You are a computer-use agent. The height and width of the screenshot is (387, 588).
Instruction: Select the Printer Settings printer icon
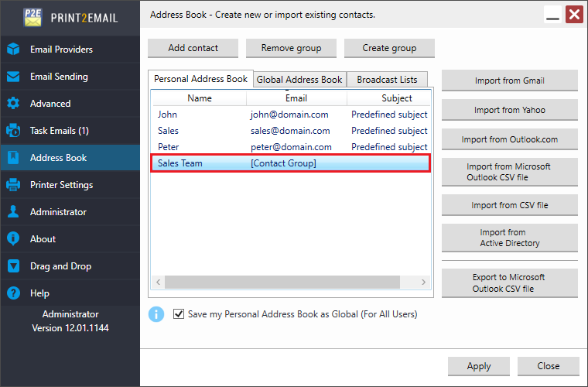(13, 185)
